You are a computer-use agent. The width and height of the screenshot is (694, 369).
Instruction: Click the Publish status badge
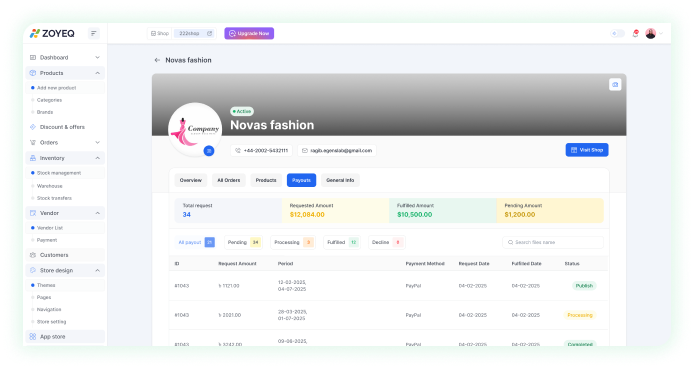coord(584,286)
